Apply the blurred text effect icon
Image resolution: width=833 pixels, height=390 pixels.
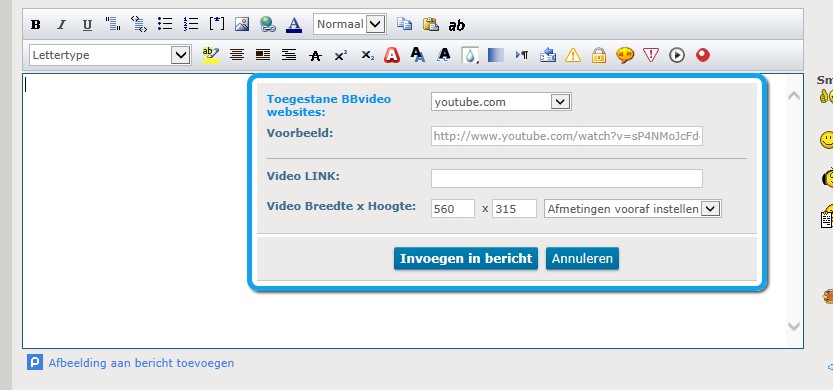pos(444,55)
